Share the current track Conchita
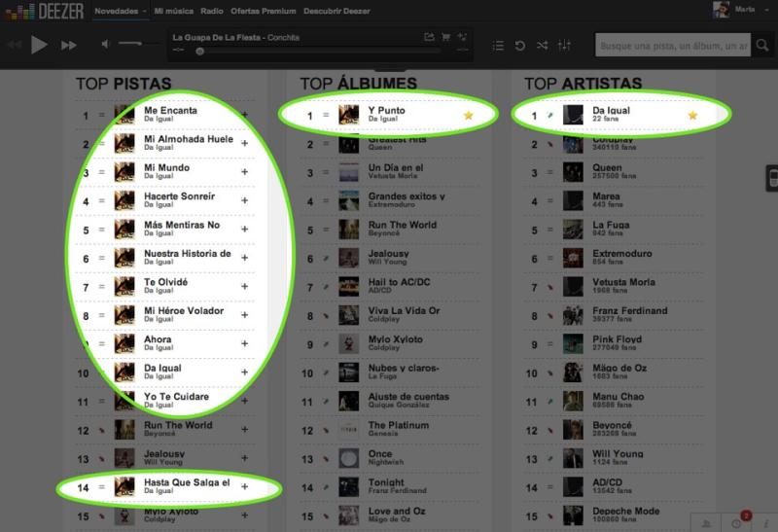The height and width of the screenshot is (532, 778). point(429,37)
